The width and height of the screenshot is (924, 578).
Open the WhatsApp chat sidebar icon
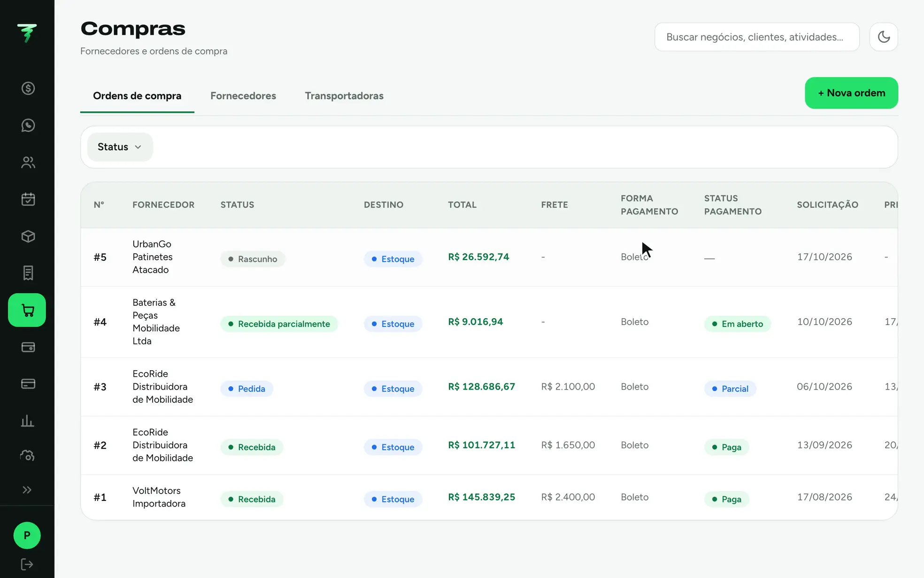28,125
